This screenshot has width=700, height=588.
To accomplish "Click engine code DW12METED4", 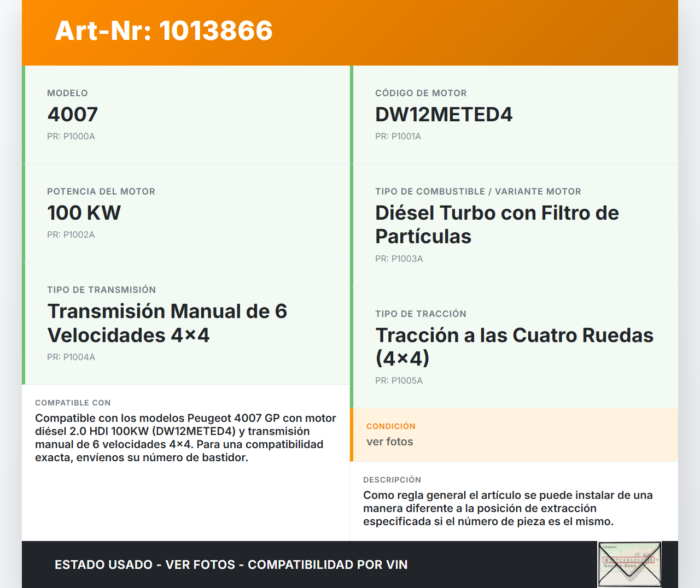I will [444, 115].
